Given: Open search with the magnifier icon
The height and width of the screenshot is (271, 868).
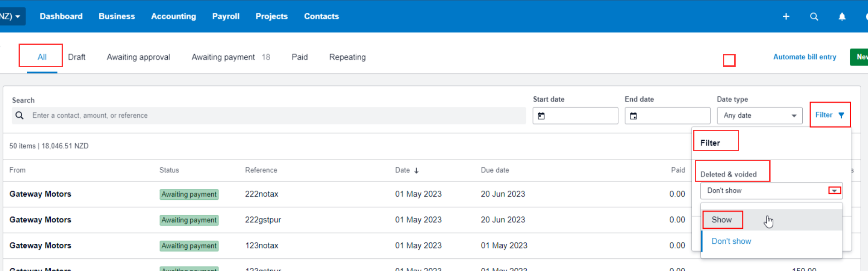Looking at the screenshot, I should (x=814, y=16).
